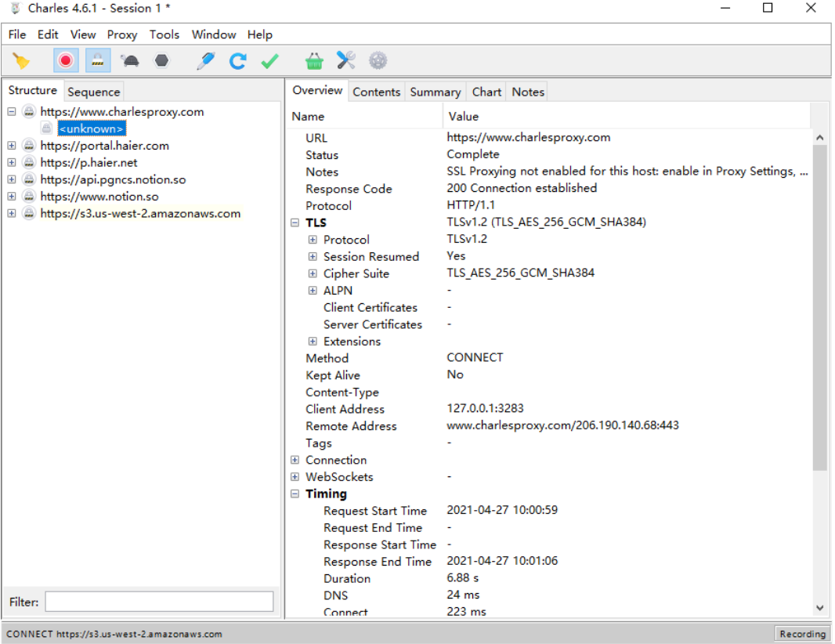Toggle the red Record button
835x644 pixels.
tap(66, 61)
